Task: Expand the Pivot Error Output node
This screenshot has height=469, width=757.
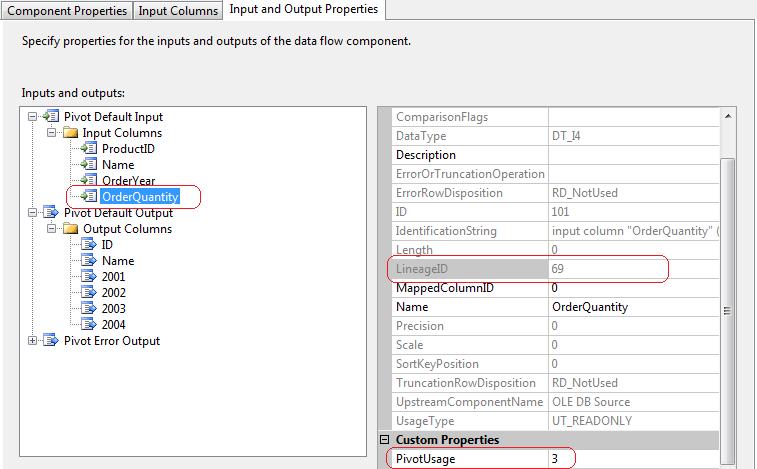Action: coord(34,341)
